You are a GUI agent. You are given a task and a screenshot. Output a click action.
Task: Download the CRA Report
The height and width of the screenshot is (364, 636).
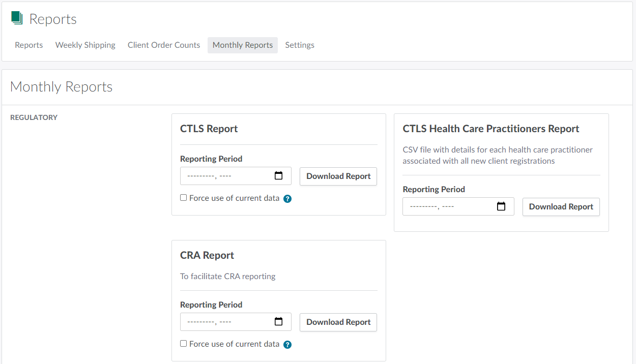[338, 322]
